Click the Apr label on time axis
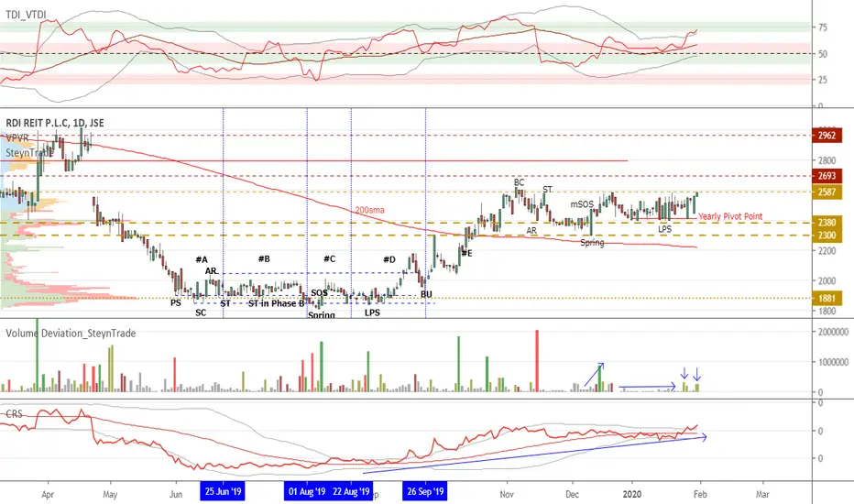854x504 pixels. click(48, 494)
